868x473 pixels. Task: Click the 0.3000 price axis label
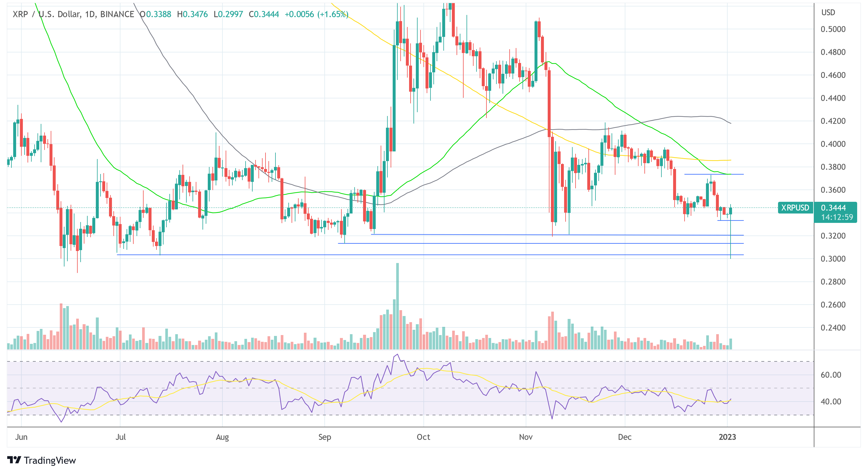click(x=833, y=259)
